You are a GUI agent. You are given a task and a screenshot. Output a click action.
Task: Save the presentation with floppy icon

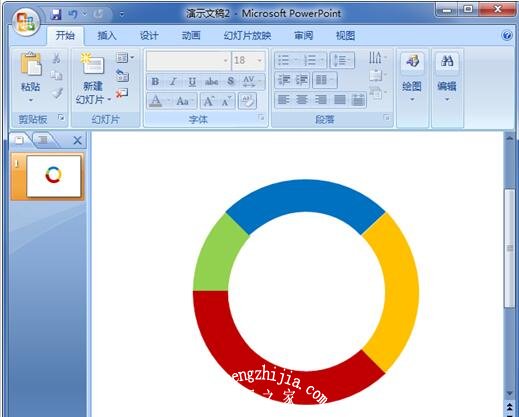(56, 14)
